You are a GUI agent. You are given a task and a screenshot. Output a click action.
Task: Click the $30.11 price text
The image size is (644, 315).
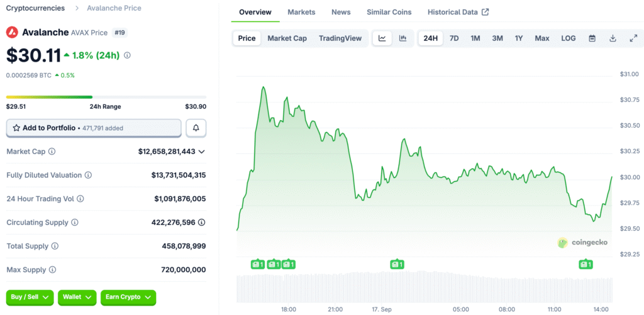tap(33, 55)
